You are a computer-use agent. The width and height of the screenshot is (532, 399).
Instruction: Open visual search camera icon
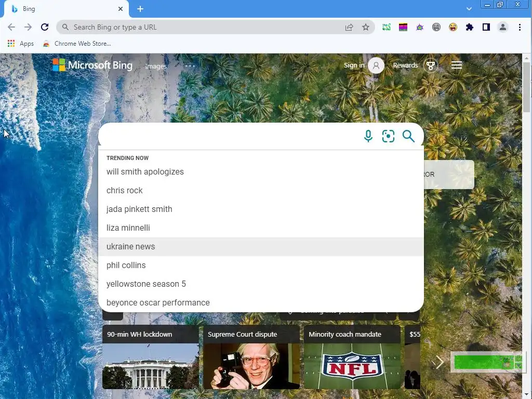click(x=388, y=136)
